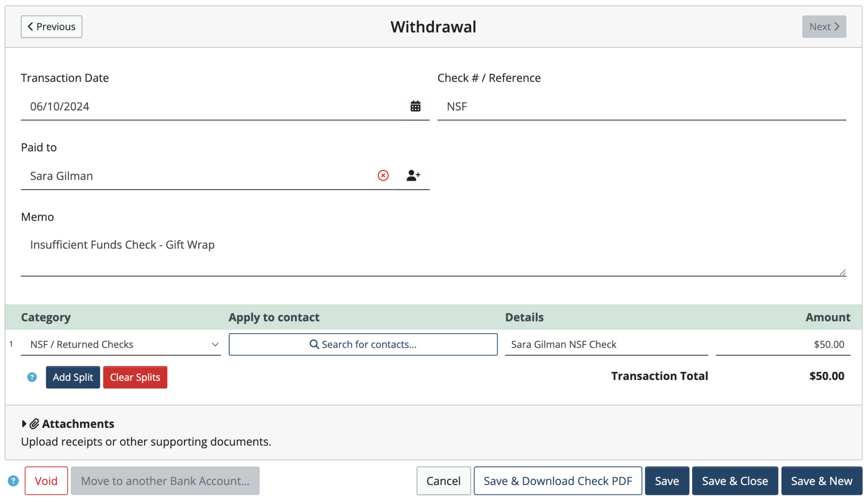Screen dimensions: 868x502
Task: Click the $50.00 amount field
Action: coord(782,344)
